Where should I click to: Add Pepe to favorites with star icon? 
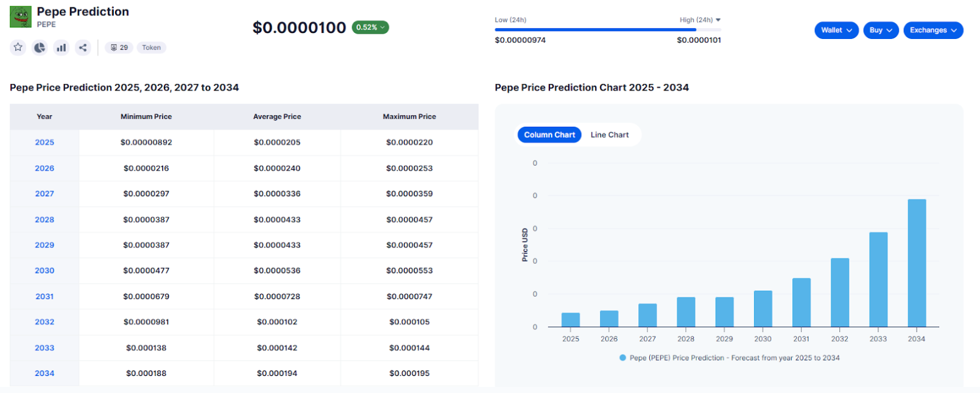18,47
